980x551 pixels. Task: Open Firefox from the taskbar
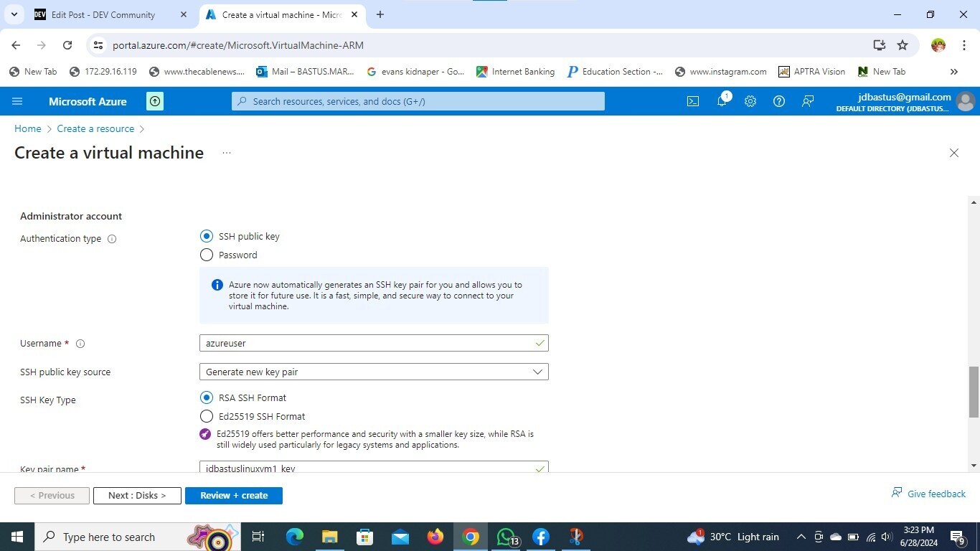pyautogui.click(x=435, y=537)
